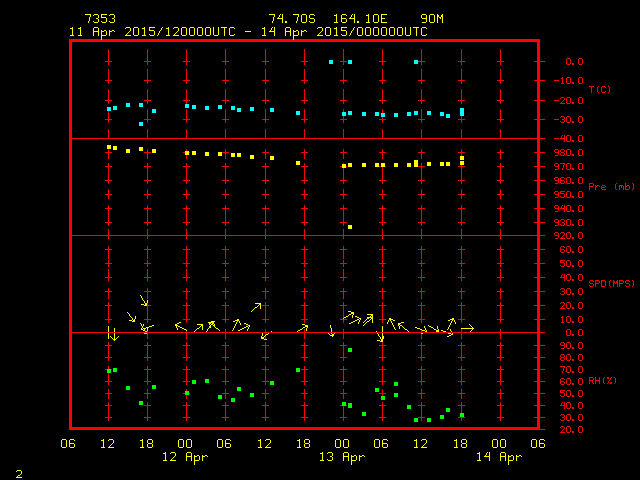
Task: Click the RH(%) humidity axis label
Action: tap(601, 381)
